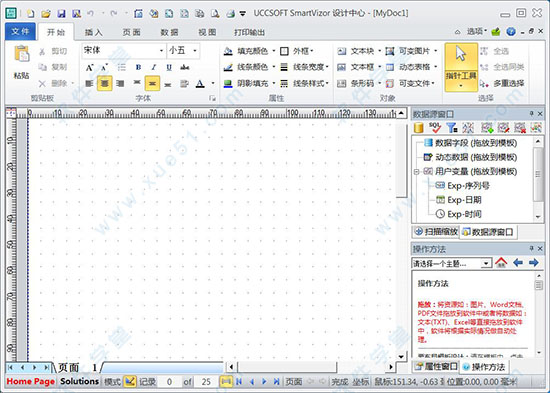The width and height of the screenshot is (550, 393).
Task: Open font color dropdown arrow
Action: pyautogui.click(x=213, y=84)
